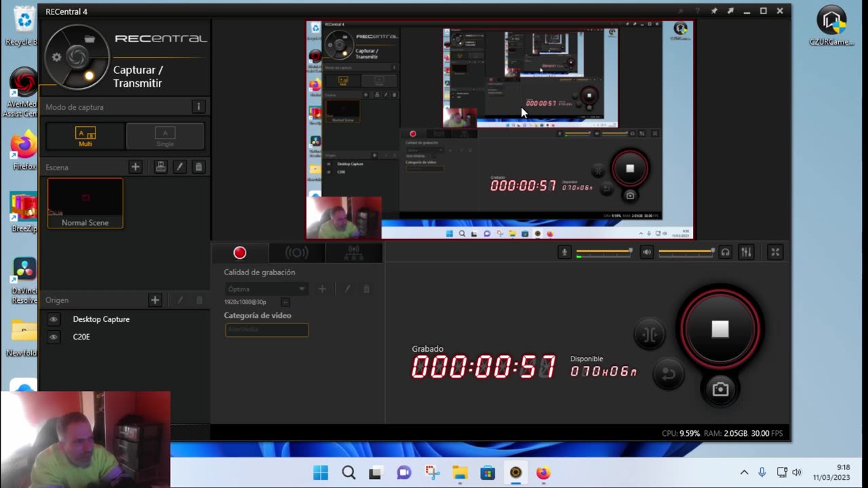The height and width of the screenshot is (488, 868).
Task: Expand the preview to full screen
Action: [775, 252]
